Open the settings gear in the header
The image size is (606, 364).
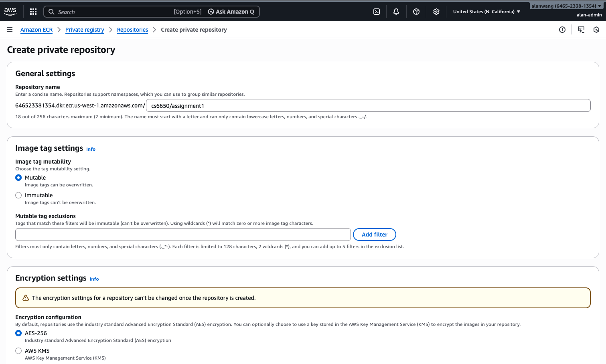[x=436, y=12]
